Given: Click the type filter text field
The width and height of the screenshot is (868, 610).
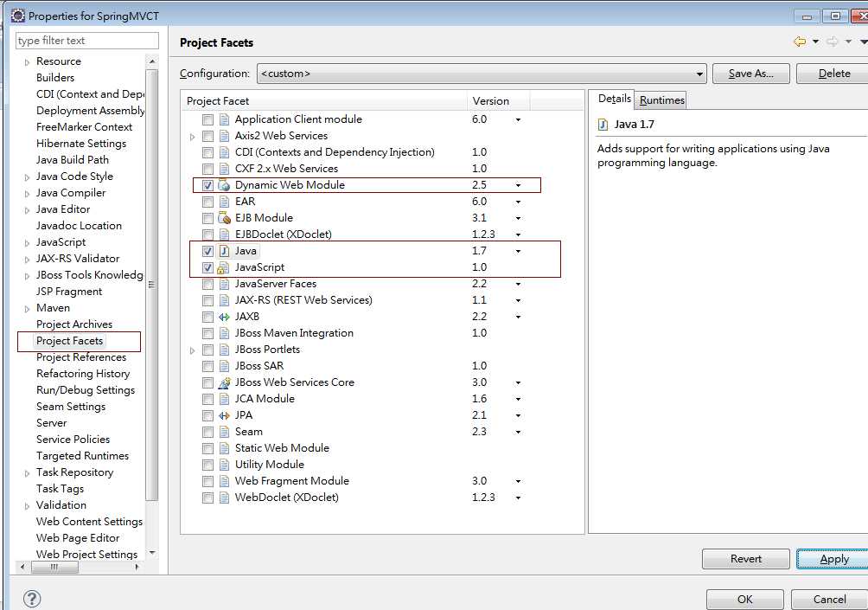Looking at the screenshot, I should pyautogui.click(x=87, y=41).
